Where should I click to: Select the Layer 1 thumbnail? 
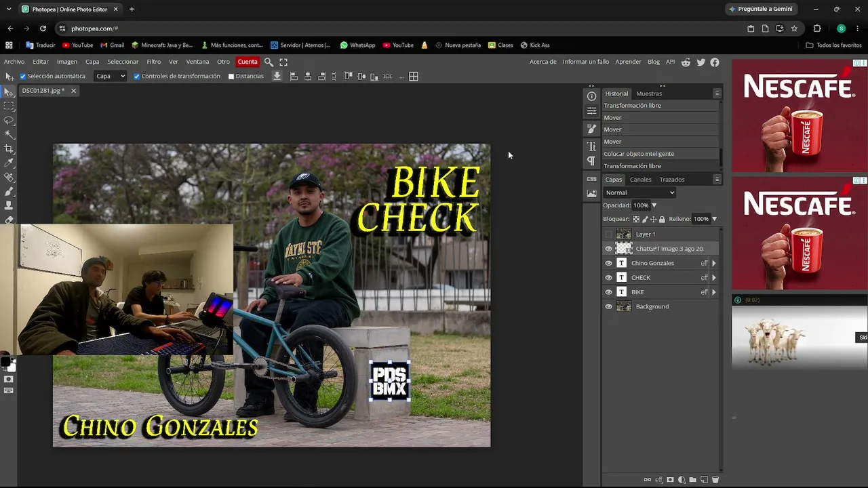coord(623,235)
